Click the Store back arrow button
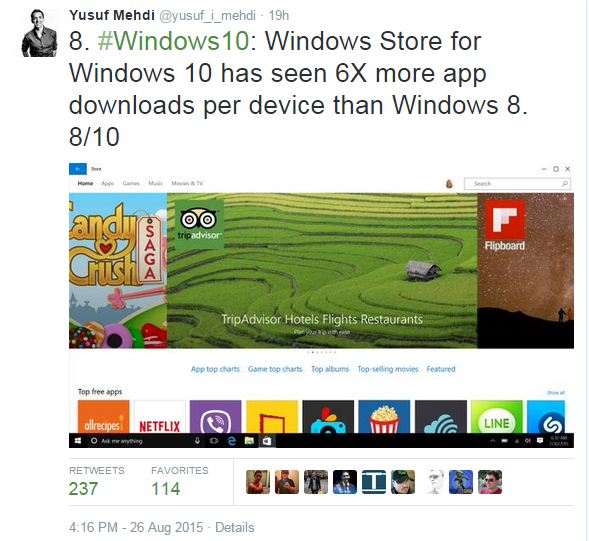Screen dimensions: 589x541 point(78,169)
